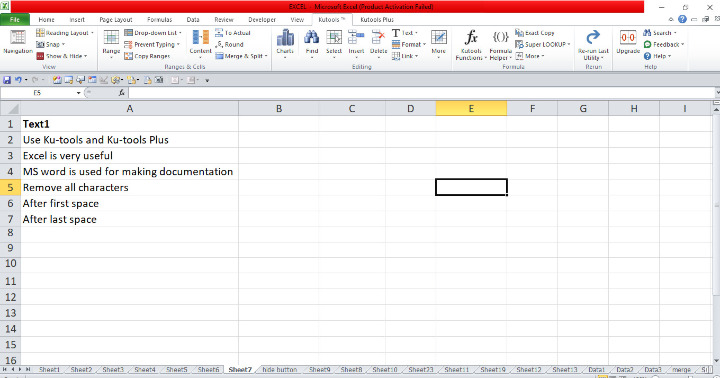Select cell 'Use Ku-tools and Ku-tools Plus'
The image size is (720, 378).
coord(129,140)
